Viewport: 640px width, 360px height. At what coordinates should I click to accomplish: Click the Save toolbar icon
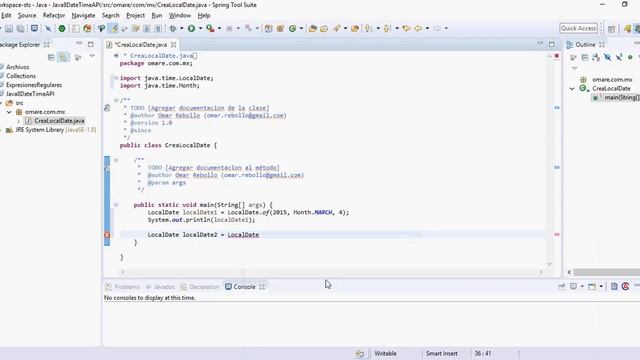pyautogui.click(x=9, y=29)
